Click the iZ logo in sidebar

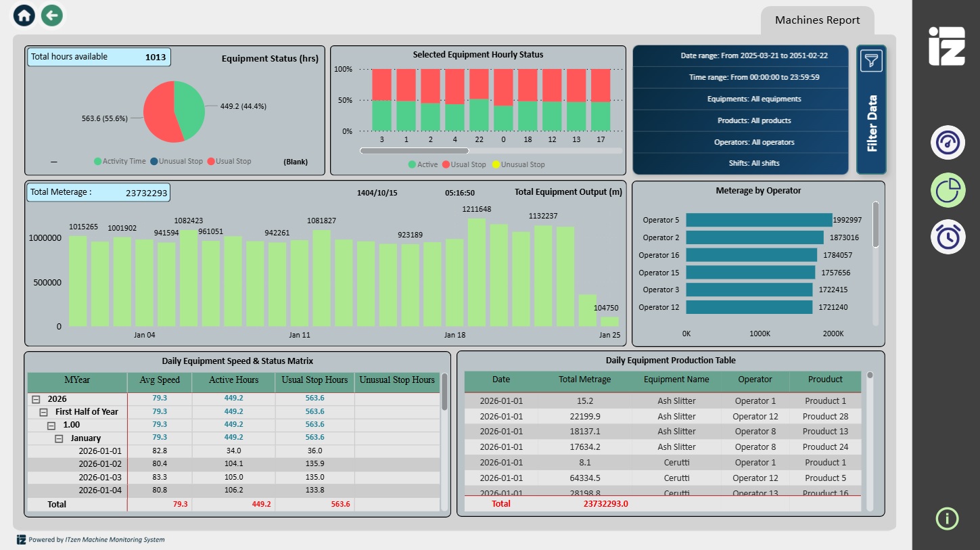[946, 47]
